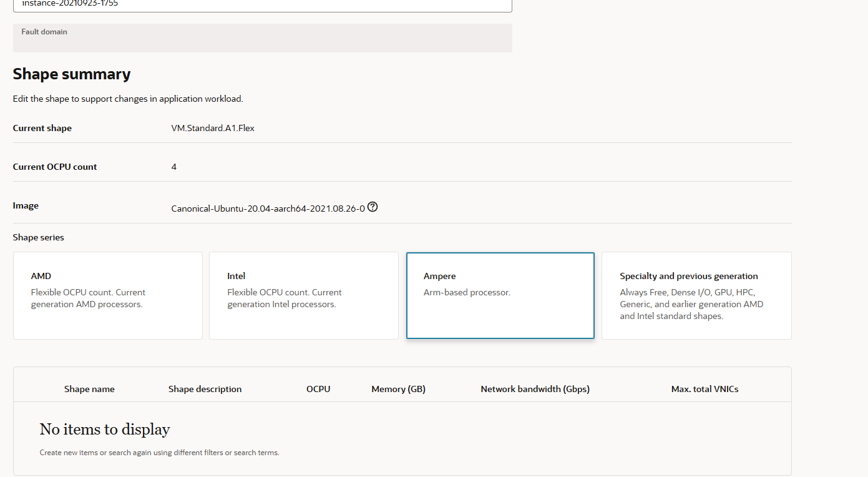Click the Shape description column header
This screenshot has height=477, width=868.
tap(205, 389)
